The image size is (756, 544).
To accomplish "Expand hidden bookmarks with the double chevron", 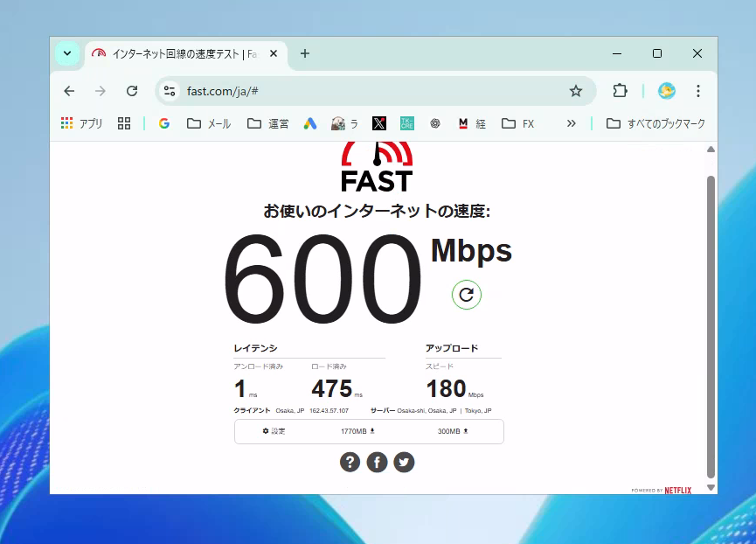I will pyautogui.click(x=571, y=123).
